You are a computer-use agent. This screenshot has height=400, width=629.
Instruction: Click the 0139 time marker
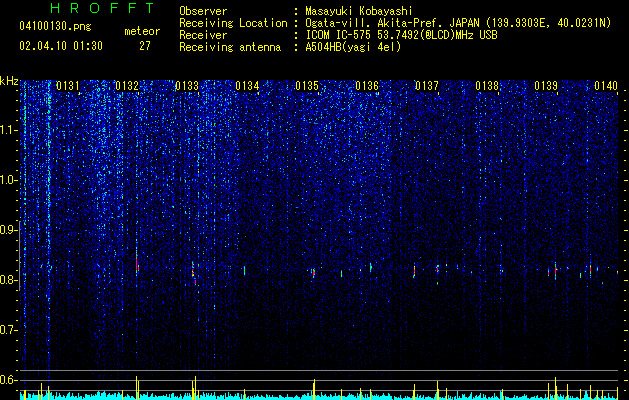point(546,85)
